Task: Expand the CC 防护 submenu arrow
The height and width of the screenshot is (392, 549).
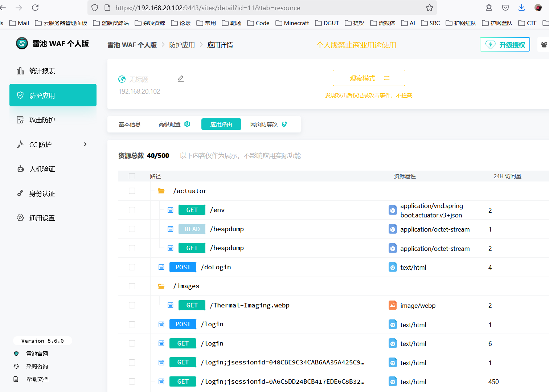Action: 85,144
